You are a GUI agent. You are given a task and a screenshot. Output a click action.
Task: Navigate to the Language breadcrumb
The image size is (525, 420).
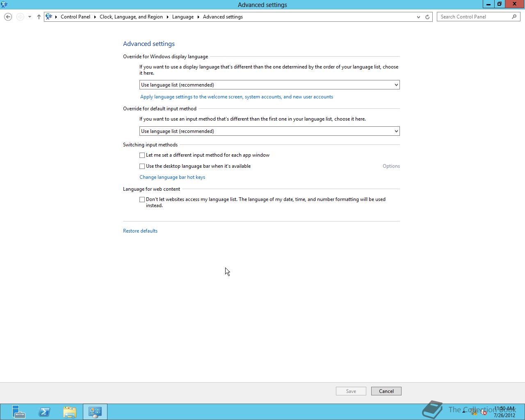183,17
